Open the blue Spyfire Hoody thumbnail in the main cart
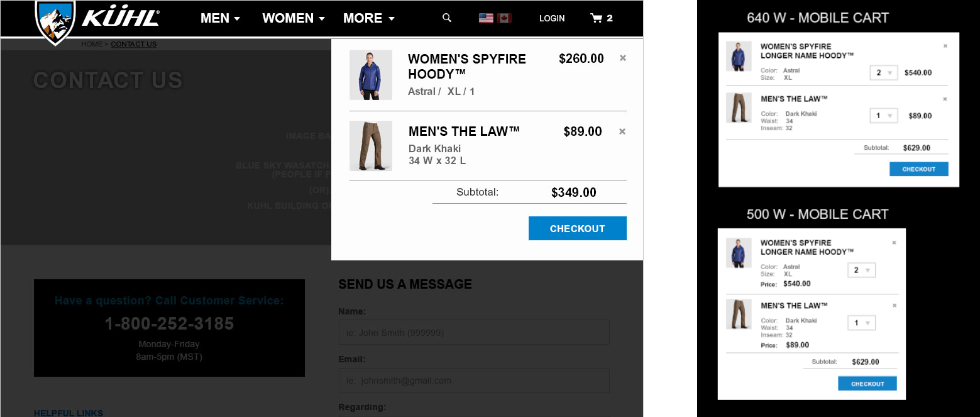 click(x=371, y=75)
